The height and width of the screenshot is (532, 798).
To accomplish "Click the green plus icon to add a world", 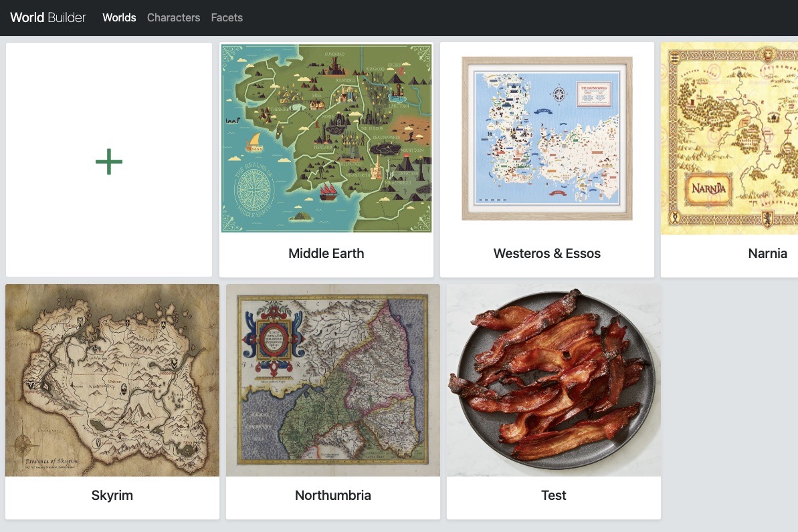I will [108, 161].
